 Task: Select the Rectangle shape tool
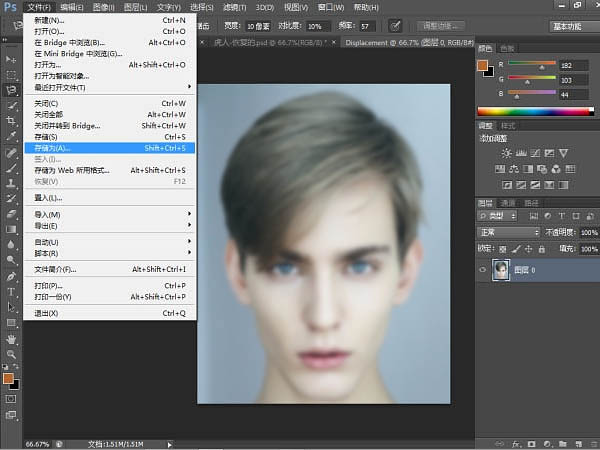coord(11,323)
